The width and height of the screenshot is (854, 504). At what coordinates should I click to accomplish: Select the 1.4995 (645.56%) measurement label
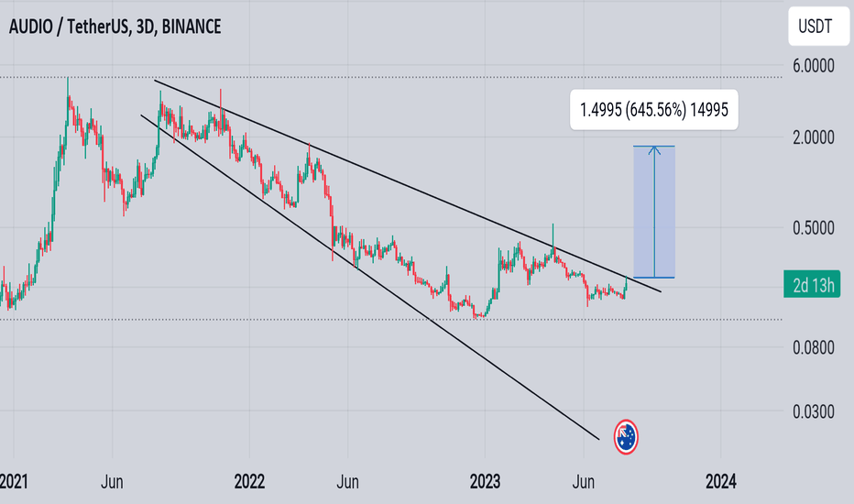point(653,110)
